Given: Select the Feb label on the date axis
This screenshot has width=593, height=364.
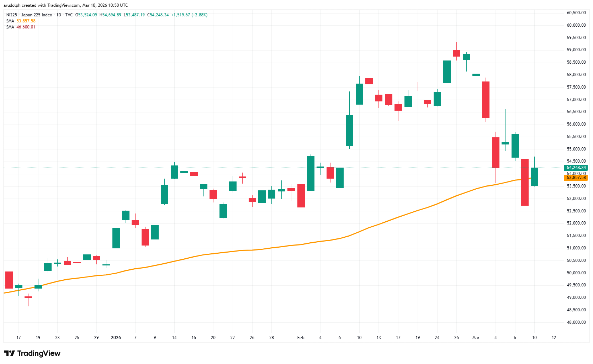Looking at the screenshot, I should pos(301,338).
